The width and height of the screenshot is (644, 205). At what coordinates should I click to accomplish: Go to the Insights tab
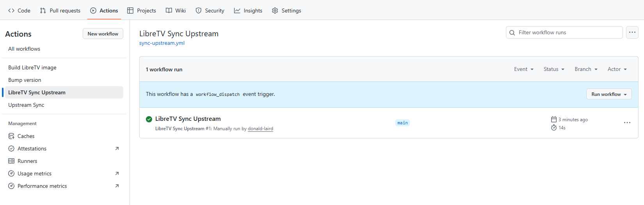(x=248, y=11)
